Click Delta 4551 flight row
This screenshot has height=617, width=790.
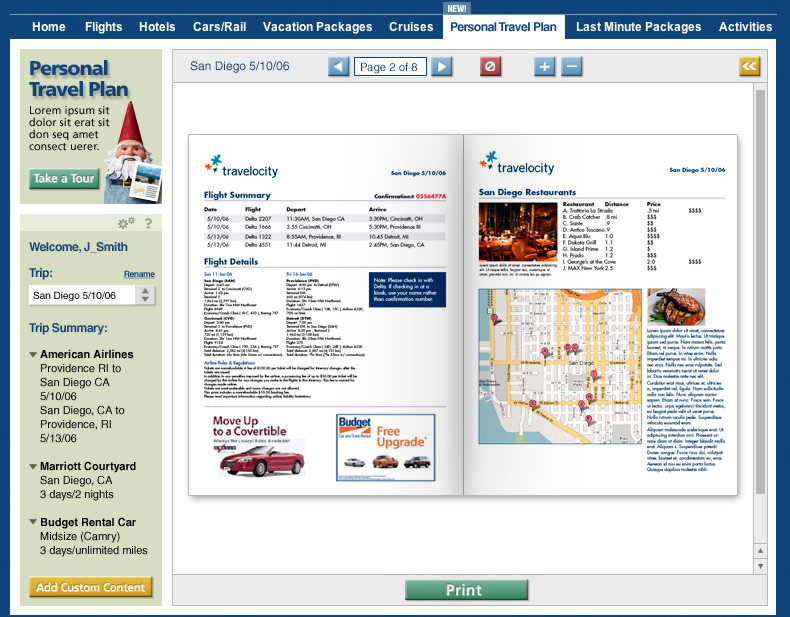(x=324, y=245)
